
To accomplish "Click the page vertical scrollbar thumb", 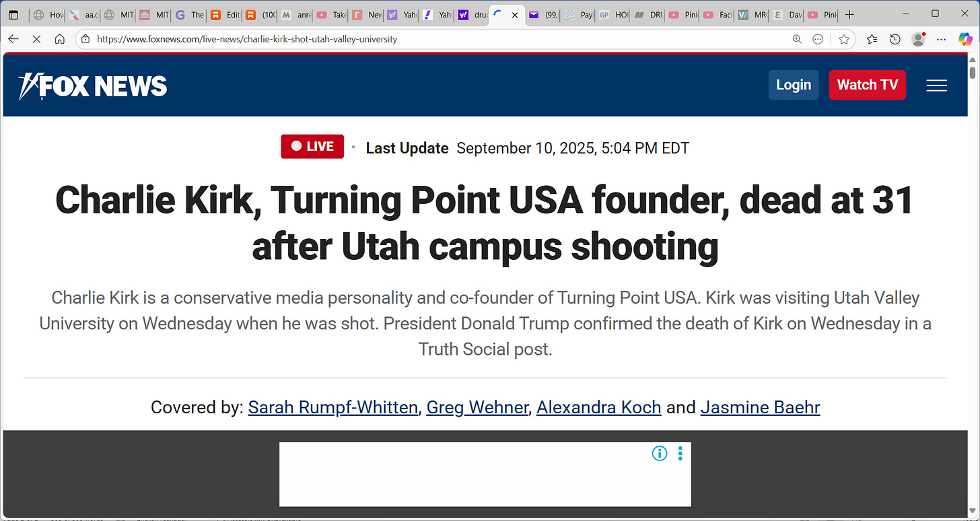I will 973,72.
